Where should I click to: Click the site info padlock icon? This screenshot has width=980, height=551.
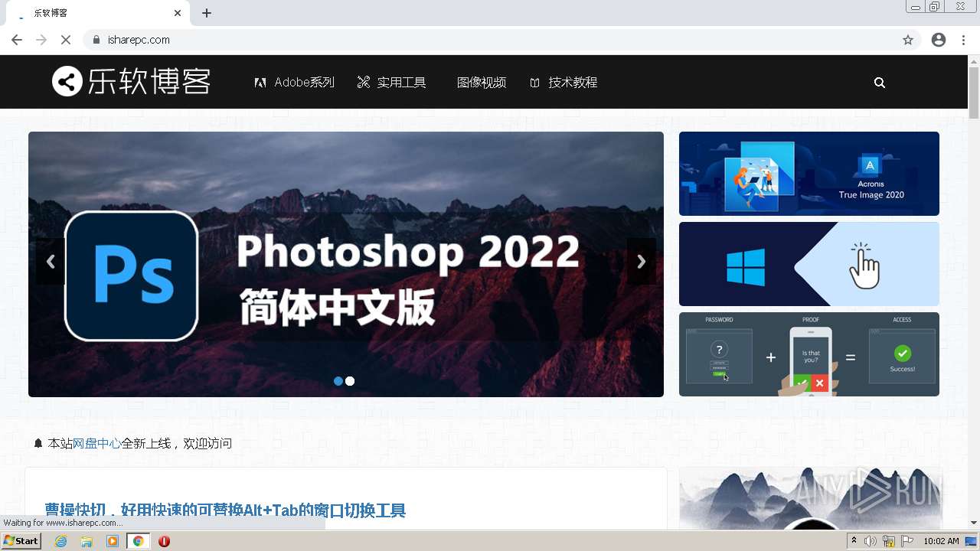pos(96,40)
